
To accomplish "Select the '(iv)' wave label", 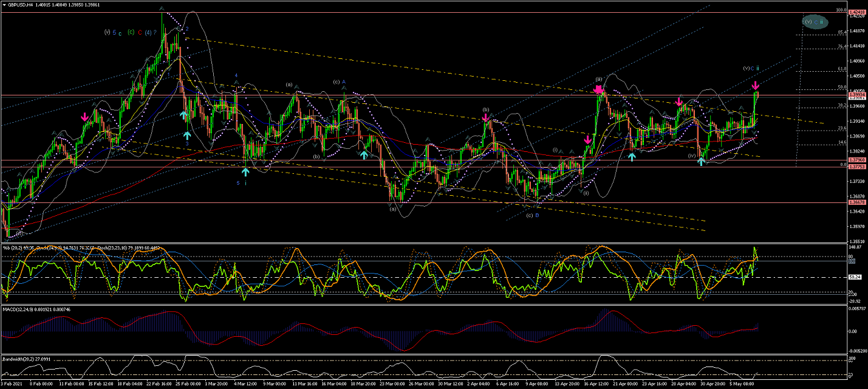I will (691, 156).
